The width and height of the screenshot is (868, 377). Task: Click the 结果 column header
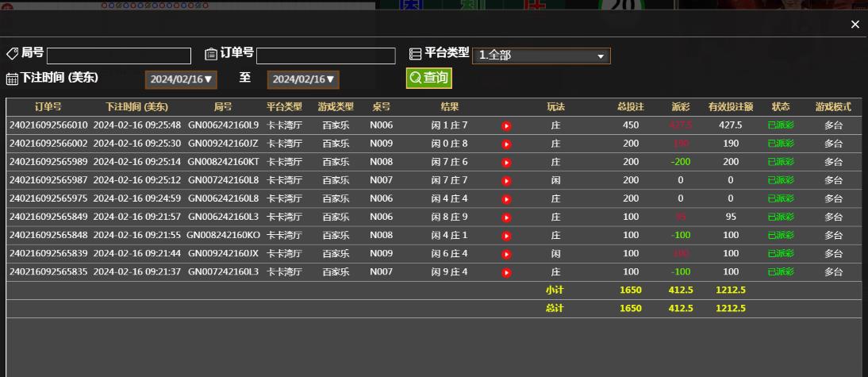[x=450, y=107]
